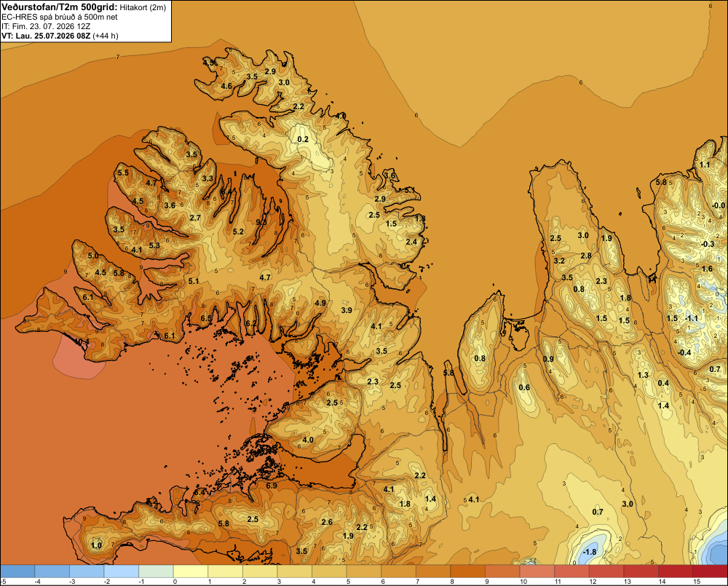Select the legend swatch between -1 and 0
This screenshot has width=728, height=586.
pyautogui.click(x=156, y=571)
